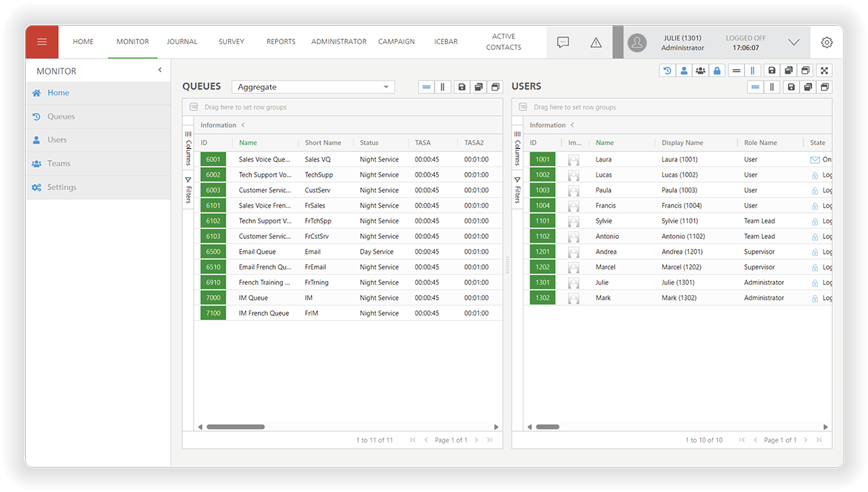Toggle vertical layout in the USERS toolbar
Viewport: 868px width, 492px height.
tap(773, 87)
